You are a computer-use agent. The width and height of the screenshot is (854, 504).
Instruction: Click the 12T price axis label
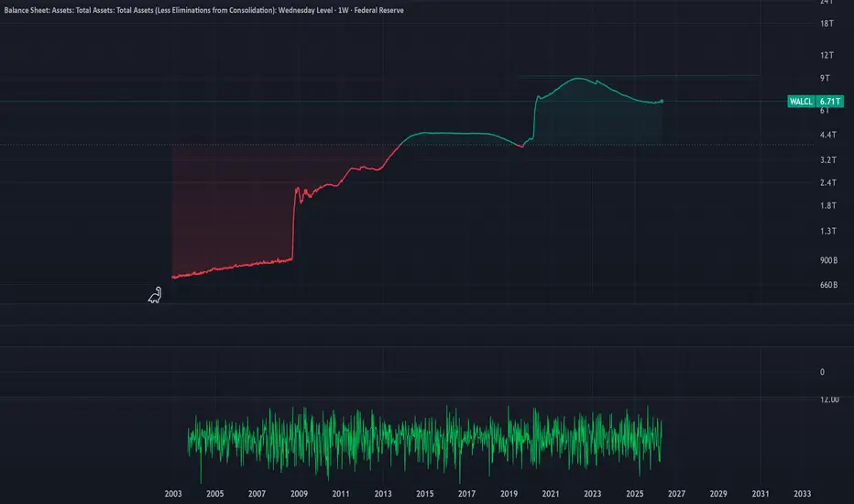tap(827, 55)
